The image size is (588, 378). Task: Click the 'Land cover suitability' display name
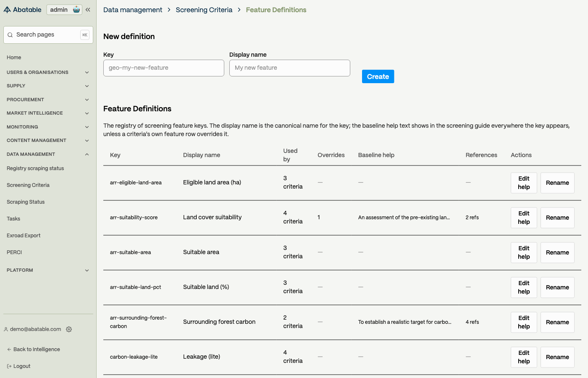pos(213,217)
